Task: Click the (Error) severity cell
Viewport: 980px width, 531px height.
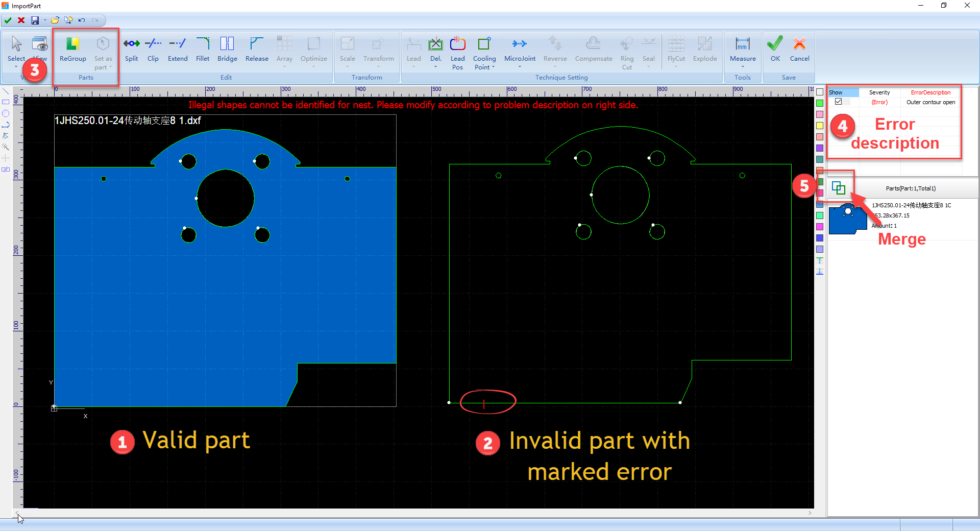Action: [x=879, y=102]
